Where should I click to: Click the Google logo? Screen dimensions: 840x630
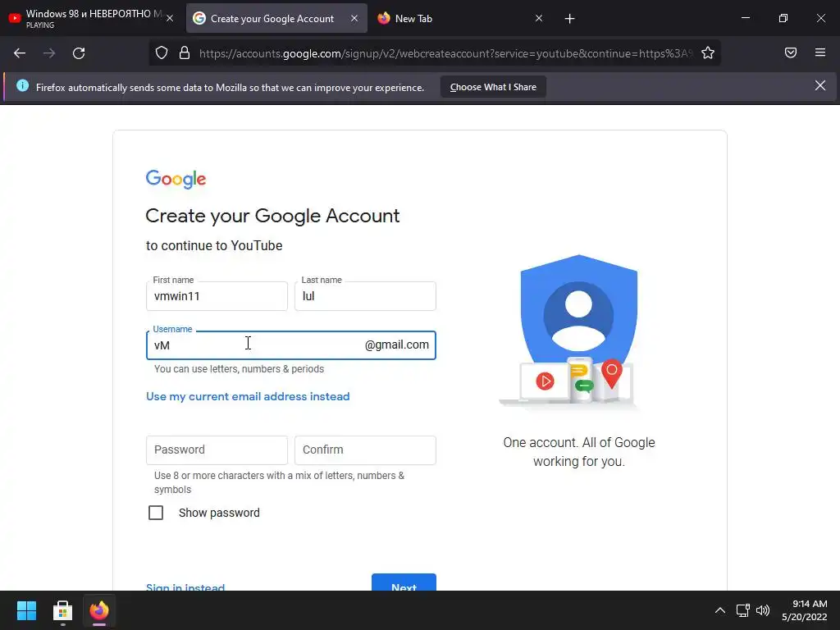click(176, 180)
